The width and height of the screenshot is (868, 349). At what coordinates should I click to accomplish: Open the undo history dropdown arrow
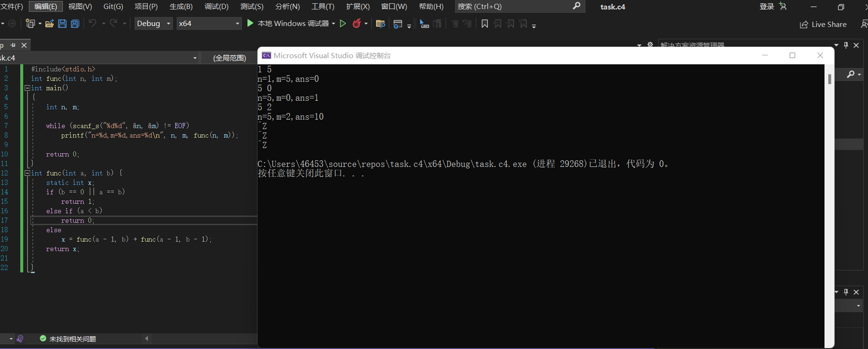pos(103,24)
